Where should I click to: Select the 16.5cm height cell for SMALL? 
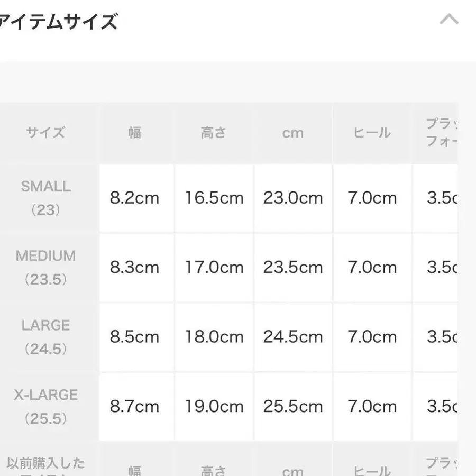click(x=214, y=198)
